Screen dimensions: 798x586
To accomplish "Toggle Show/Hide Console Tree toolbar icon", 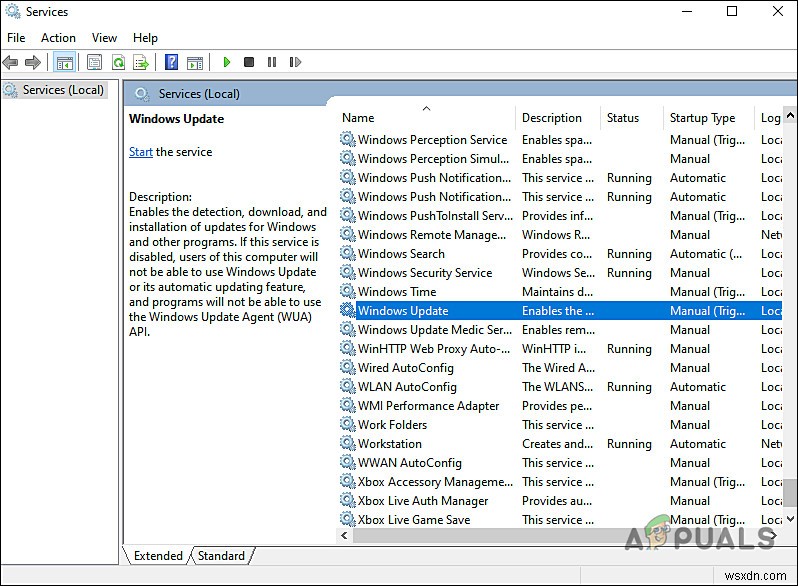I will click(64, 62).
